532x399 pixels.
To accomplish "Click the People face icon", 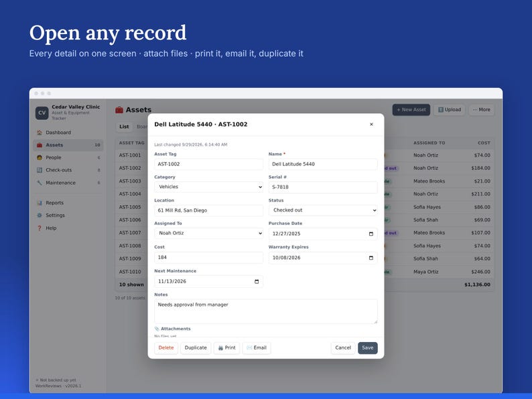I will tap(40, 157).
